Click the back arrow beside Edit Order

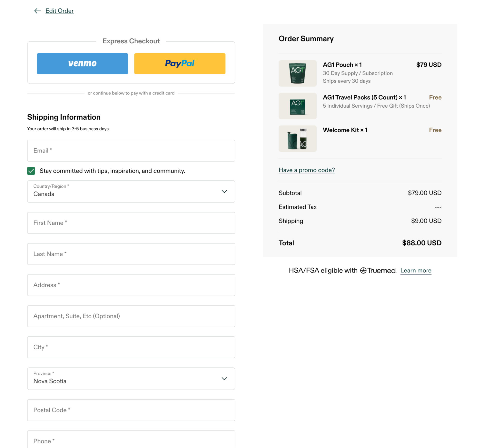(38, 11)
